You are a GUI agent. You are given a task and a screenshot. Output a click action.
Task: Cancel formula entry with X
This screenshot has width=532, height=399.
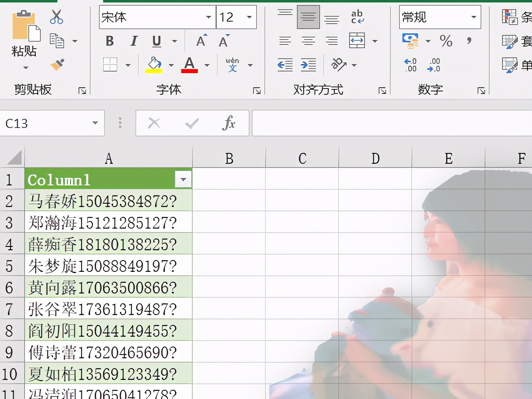click(x=154, y=123)
